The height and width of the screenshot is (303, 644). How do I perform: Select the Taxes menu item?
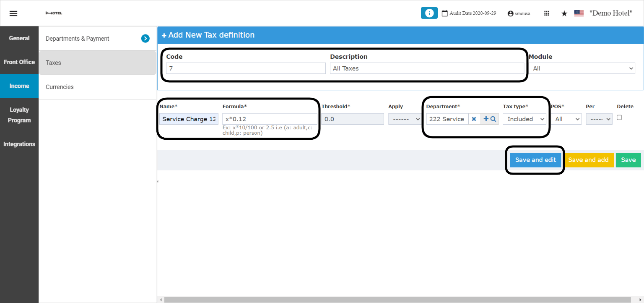(x=98, y=63)
